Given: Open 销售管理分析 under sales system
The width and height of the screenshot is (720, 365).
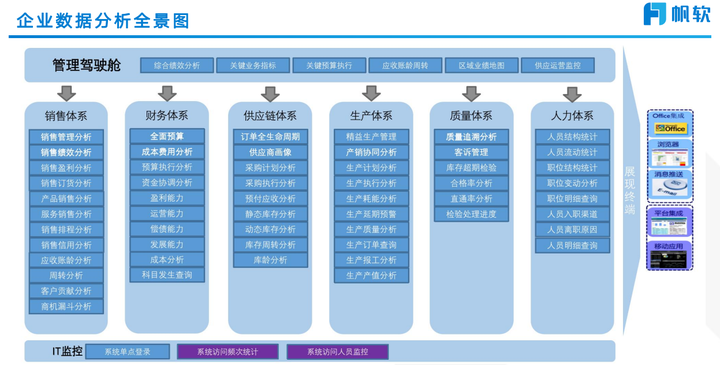Looking at the screenshot, I should (x=66, y=137).
